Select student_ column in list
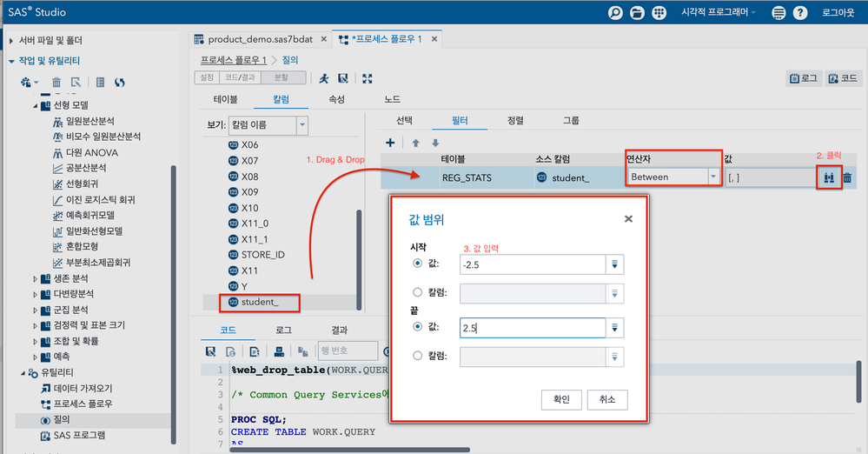 260,302
